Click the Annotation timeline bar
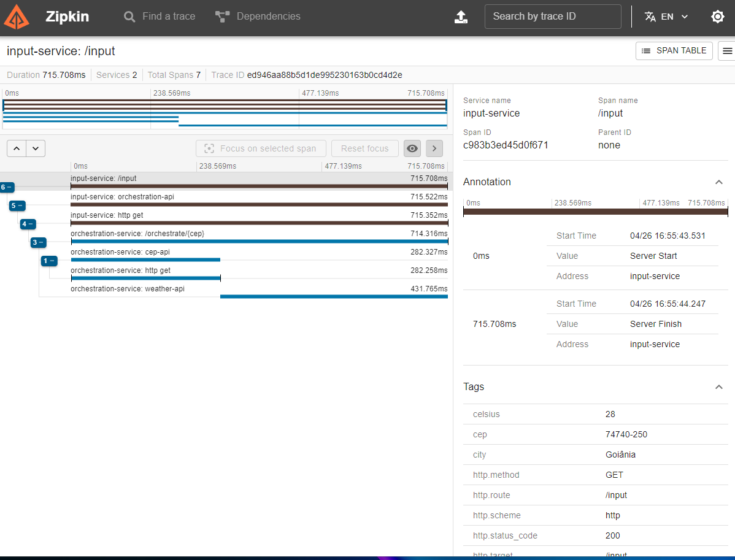This screenshot has height=560, width=735. (x=595, y=212)
